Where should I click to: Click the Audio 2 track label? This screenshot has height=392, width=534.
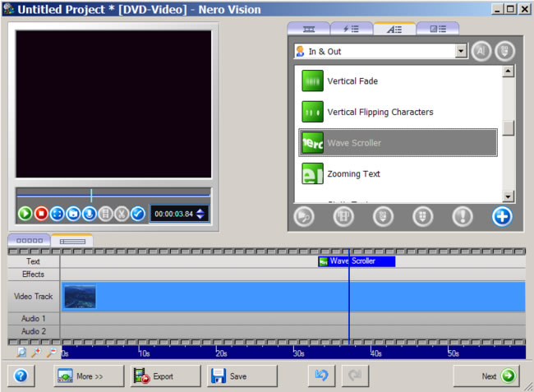(x=34, y=331)
